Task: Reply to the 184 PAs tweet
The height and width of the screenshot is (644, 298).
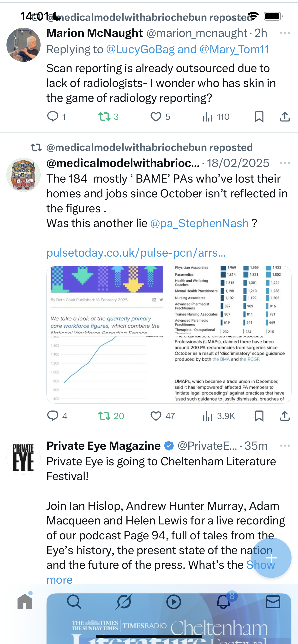Action: (53, 416)
